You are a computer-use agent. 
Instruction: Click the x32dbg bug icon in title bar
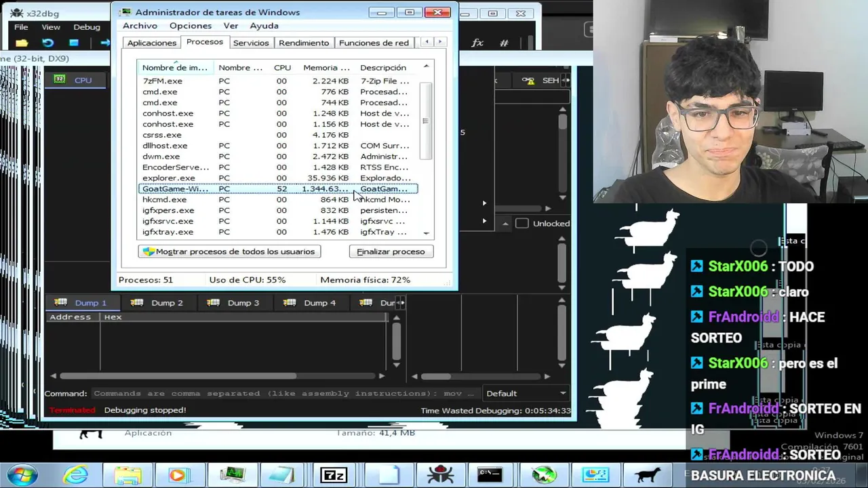[x=17, y=13]
